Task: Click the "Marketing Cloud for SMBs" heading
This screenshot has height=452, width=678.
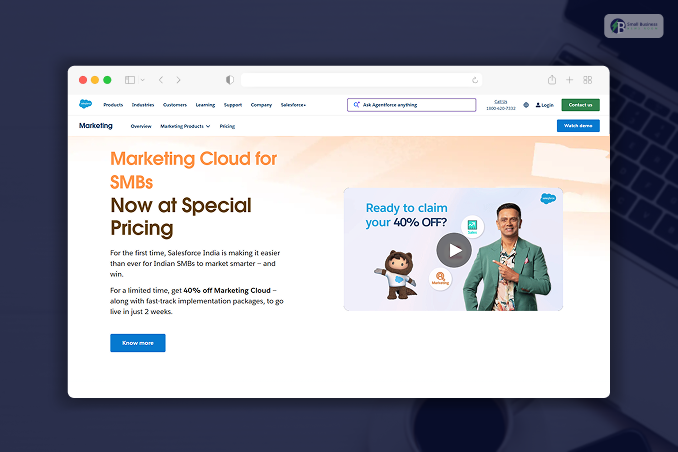Action: (193, 170)
